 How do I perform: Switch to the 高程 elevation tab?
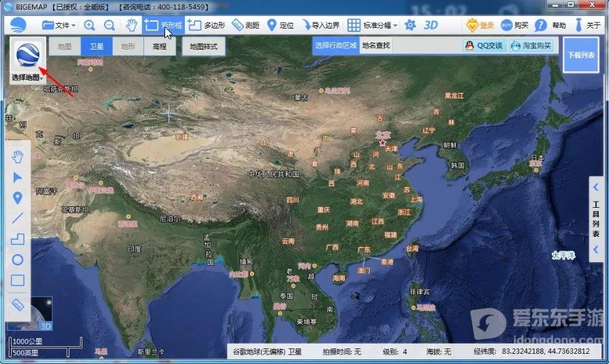pos(160,47)
